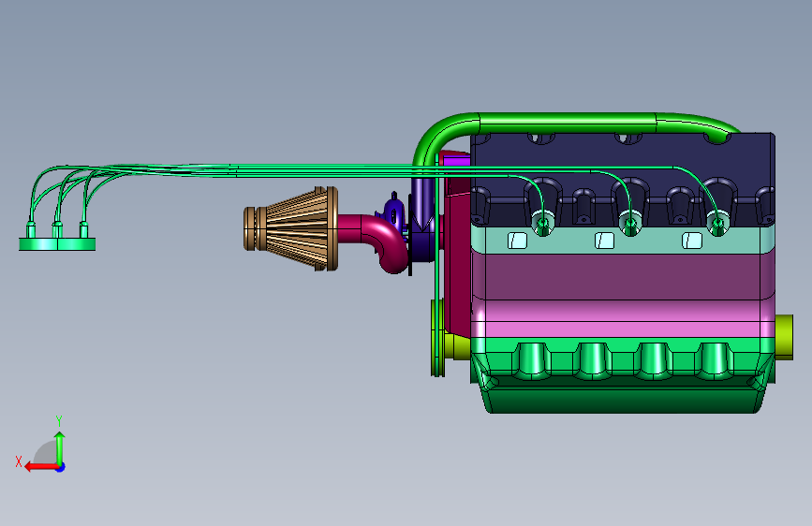Click the green "Y" axis label

pyautogui.click(x=59, y=421)
